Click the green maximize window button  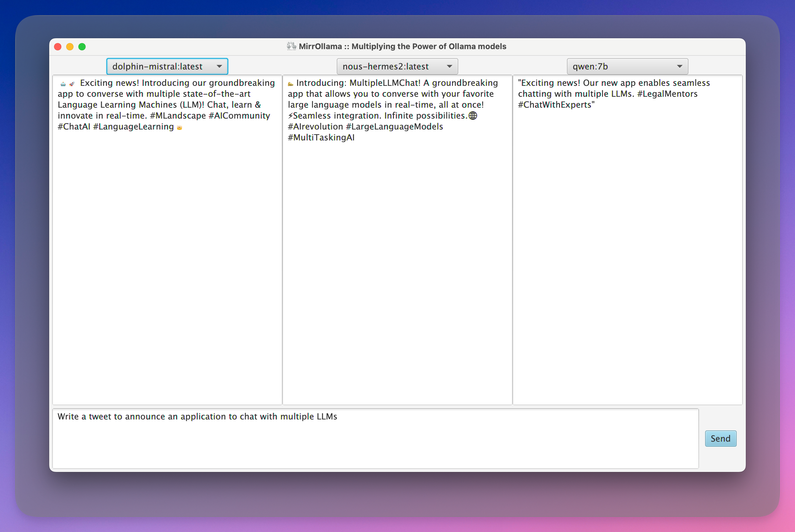(x=82, y=46)
